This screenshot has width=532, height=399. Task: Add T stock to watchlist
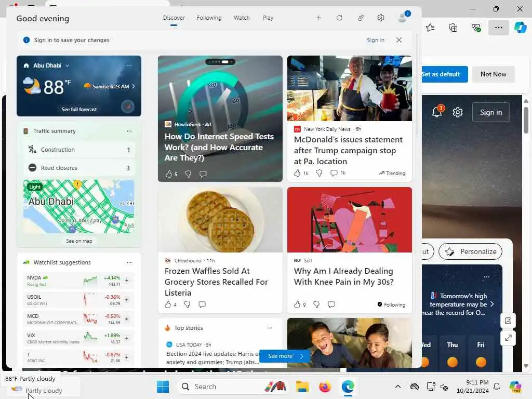[x=127, y=357]
